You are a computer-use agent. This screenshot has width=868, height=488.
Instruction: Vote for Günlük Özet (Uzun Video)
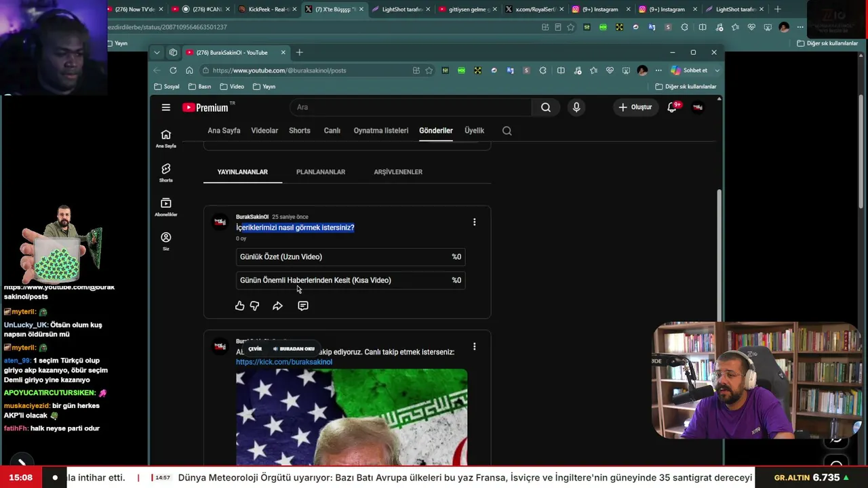(x=351, y=257)
